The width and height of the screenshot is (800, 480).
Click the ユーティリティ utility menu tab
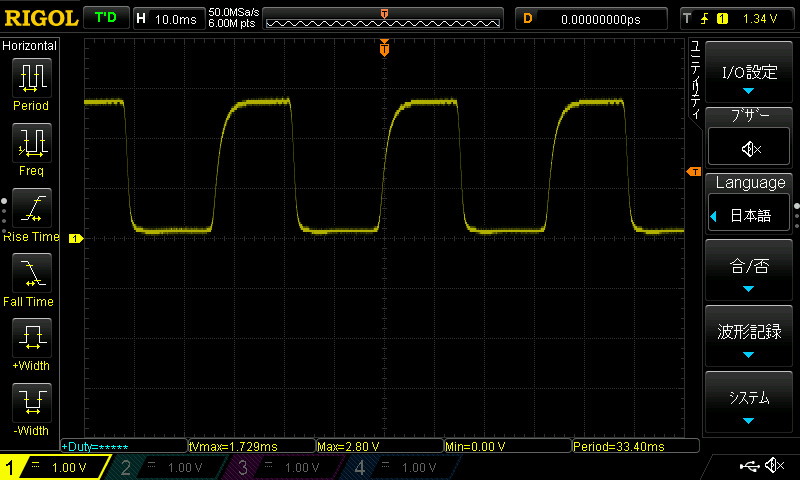(695, 80)
